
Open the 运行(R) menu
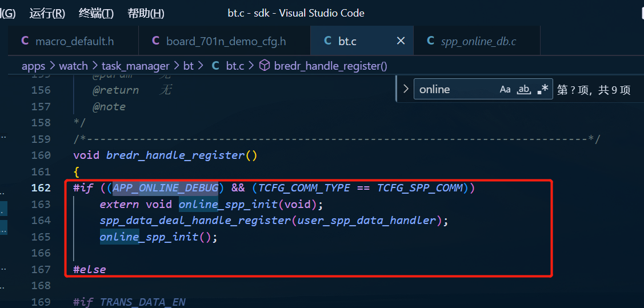[47, 13]
